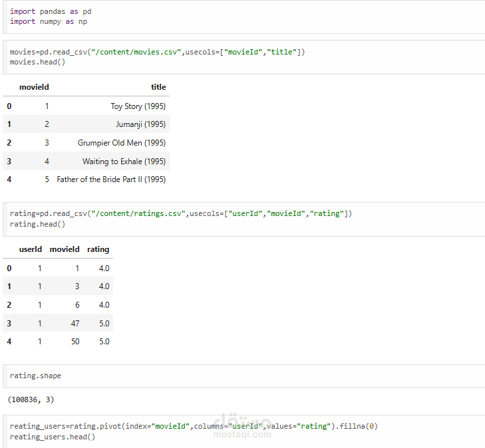This screenshot has height=448, width=485.
Task: Click the rating read_csv code cell
Action: coord(244,219)
